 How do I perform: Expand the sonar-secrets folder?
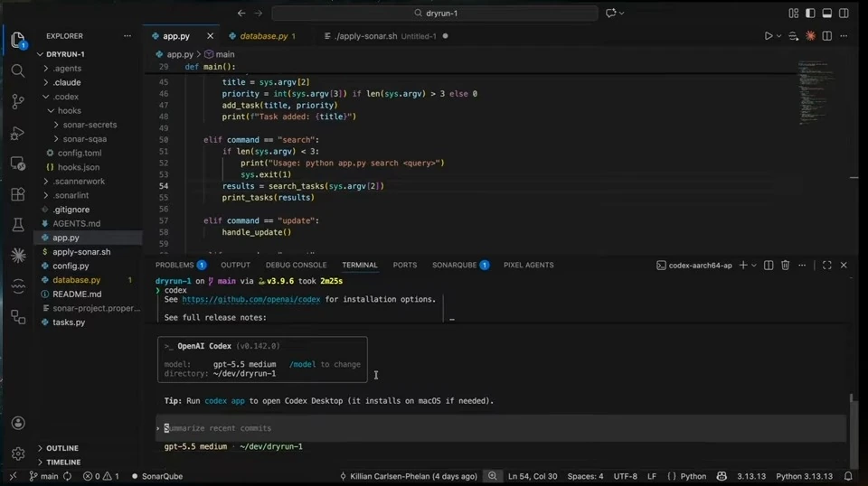click(88, 125)
